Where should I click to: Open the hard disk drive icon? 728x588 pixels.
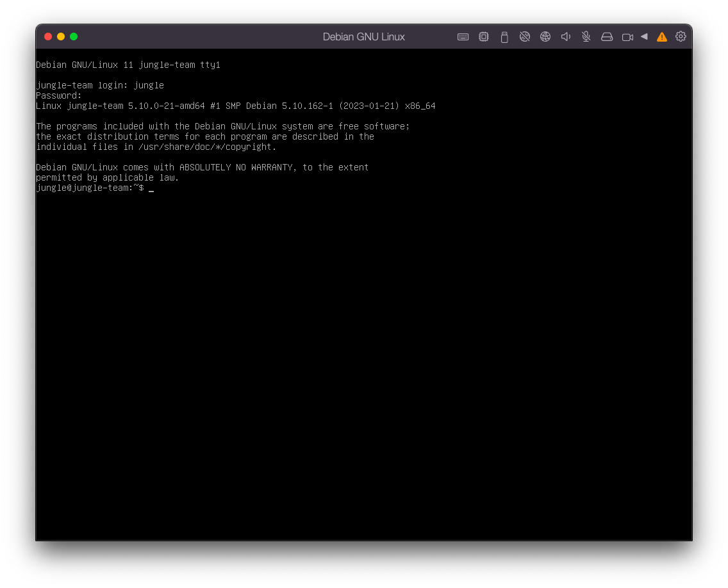(x=607, y=37)
